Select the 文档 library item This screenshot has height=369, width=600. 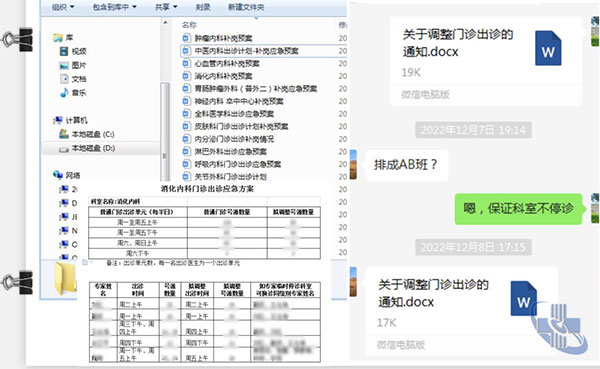73,79
